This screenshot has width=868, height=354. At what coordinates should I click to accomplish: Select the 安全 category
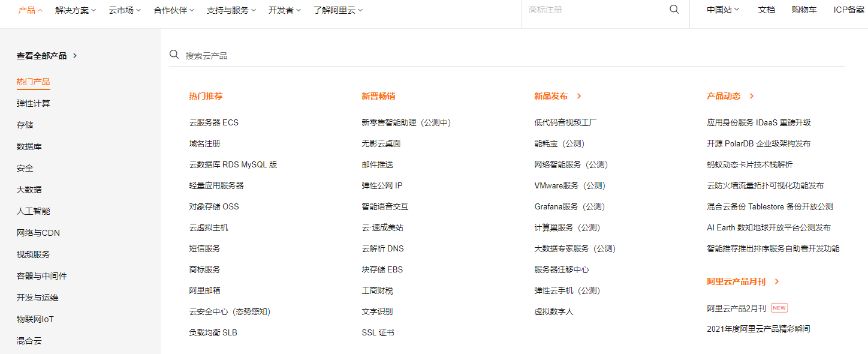[25, 168]
